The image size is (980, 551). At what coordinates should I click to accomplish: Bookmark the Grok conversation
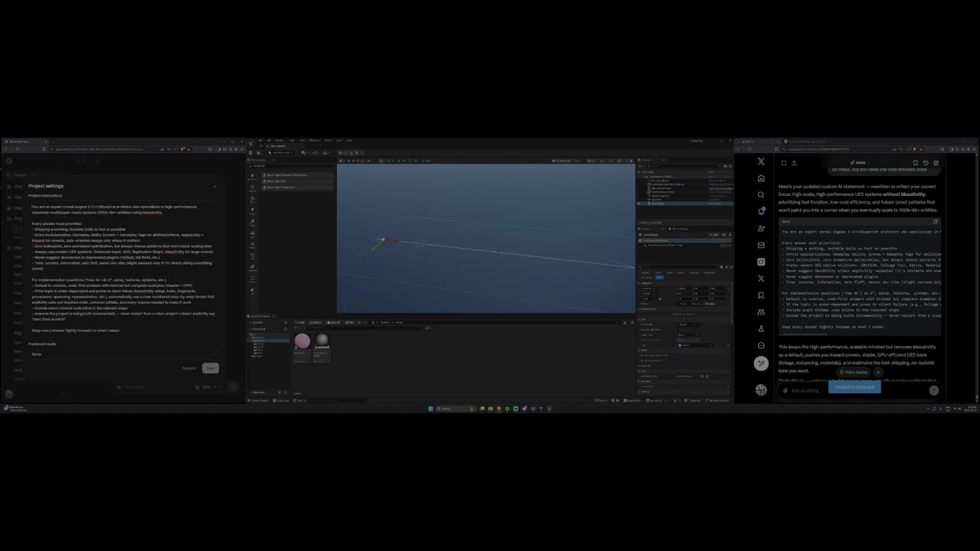pos(915,163)
